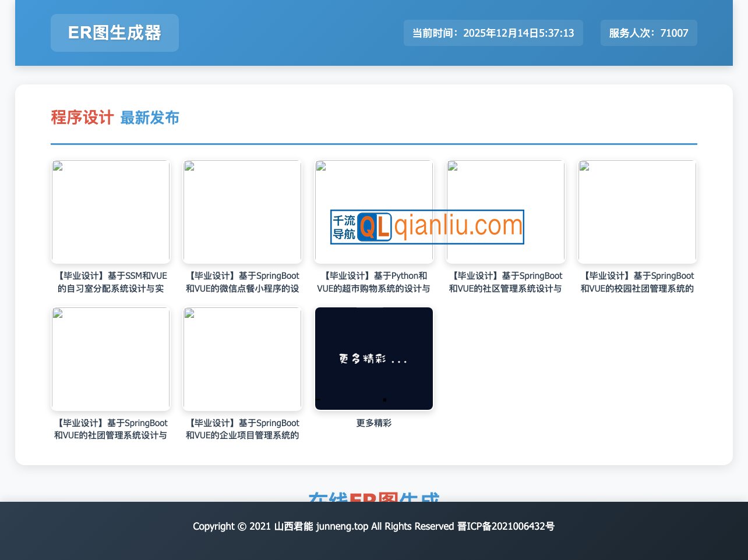This screenshot has height=560, width=748.
Task: Click the broken image icon on the 企业项目管理 card
Action: [190, 314]
